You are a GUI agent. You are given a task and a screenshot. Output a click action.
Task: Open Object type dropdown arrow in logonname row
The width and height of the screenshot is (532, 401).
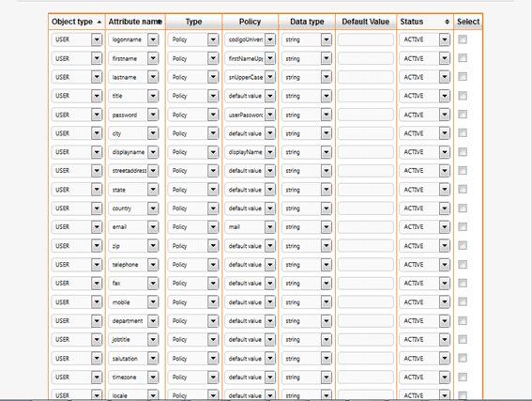[x=97, y=39]
